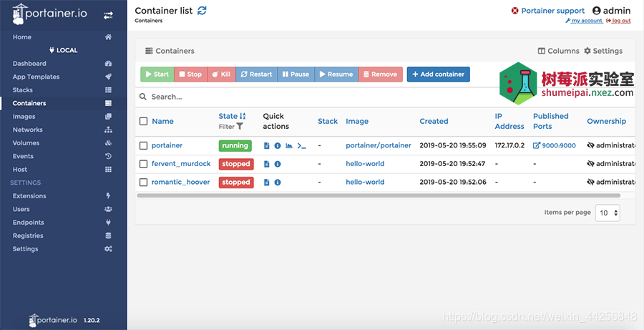Open Images in the sidebar
This screenshot has width=644, height=330.
(x=24, y=117)
